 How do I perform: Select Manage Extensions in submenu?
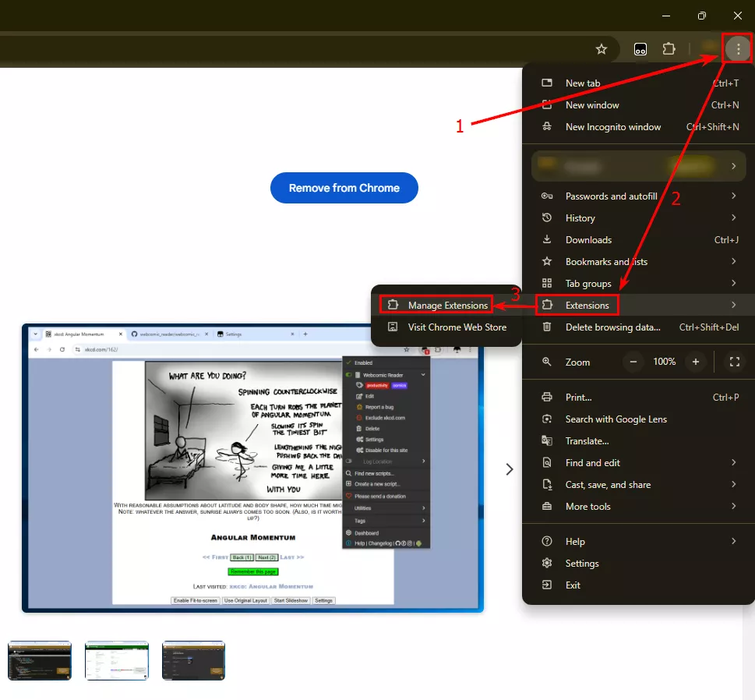(446, 305)
